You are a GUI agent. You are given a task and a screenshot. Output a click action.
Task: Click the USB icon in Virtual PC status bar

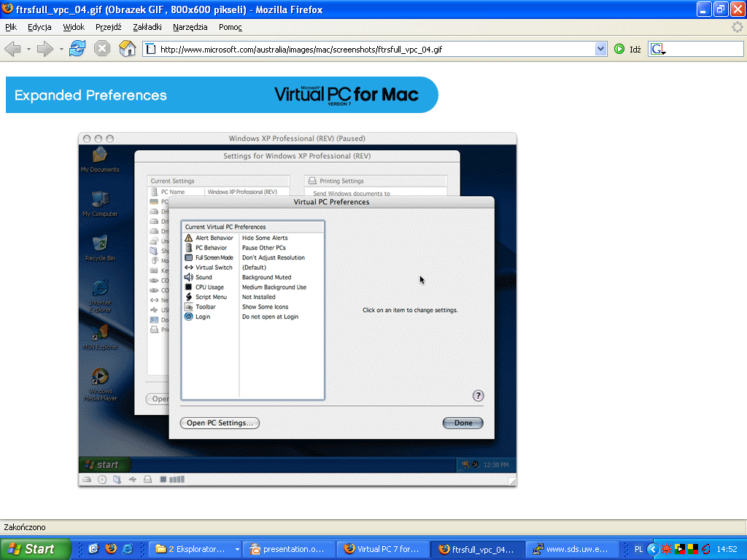coord(133,480)
